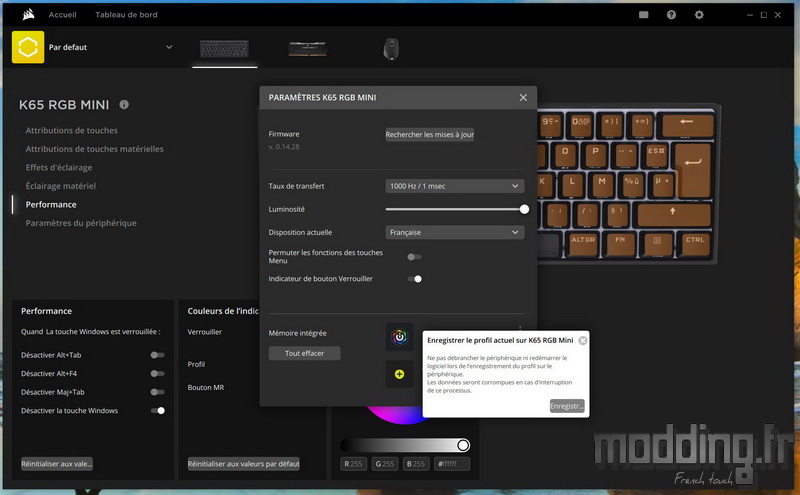Click the Bouton MR label
The width and height of the screenshot is (800, 495).
pyautogui.click(x=206, y=387)
